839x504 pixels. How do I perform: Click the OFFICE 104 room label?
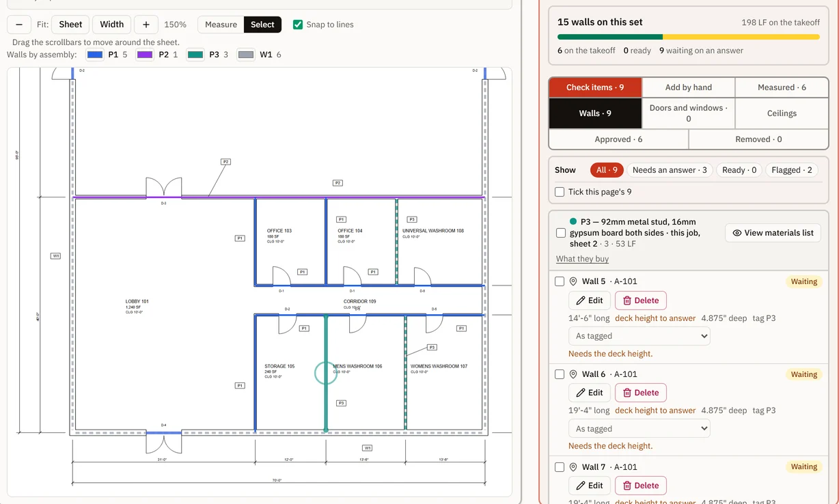pyautogui.click(x=350, y=231)
